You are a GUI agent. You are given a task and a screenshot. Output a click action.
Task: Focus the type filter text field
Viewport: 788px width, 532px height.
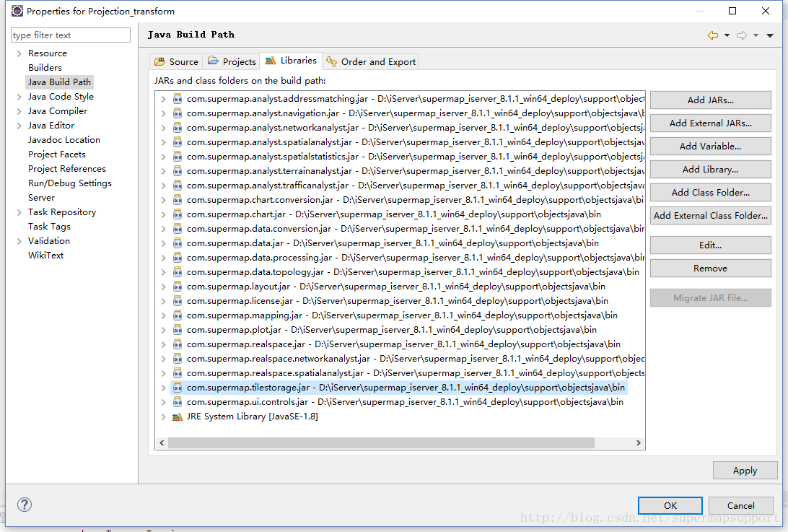(x=71, y=35)
